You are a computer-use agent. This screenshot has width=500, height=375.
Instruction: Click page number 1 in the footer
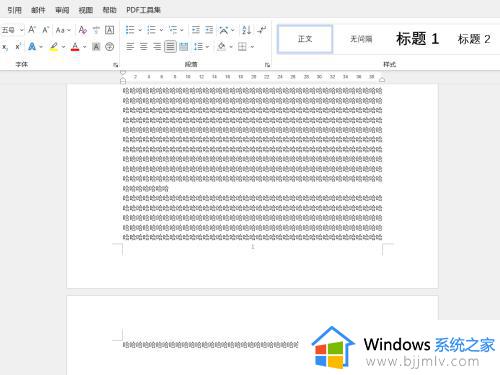[253, 247]
